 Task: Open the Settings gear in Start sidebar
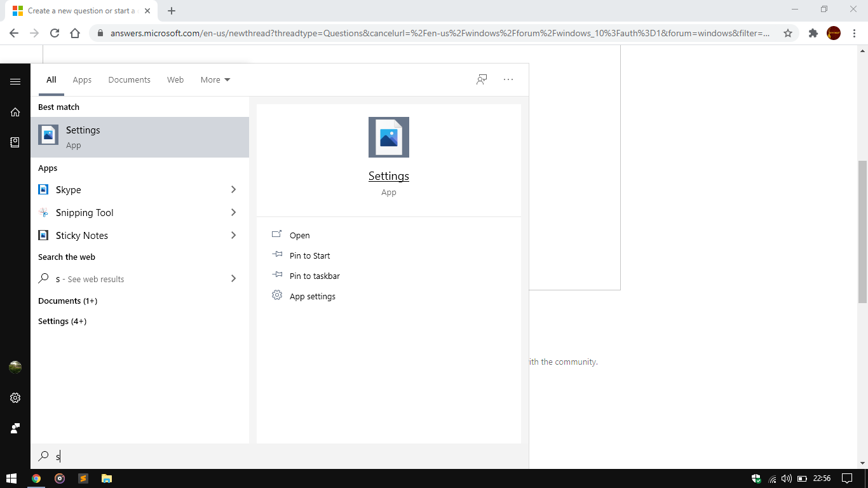(x=15, y=398)
